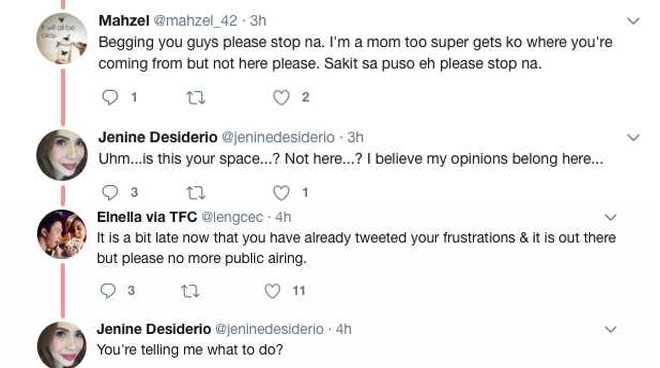Open Jenine Desiderio's avatar on the 3h tweet
The height and width of the screenshot is (368, 660).
(x=62, y=155)
